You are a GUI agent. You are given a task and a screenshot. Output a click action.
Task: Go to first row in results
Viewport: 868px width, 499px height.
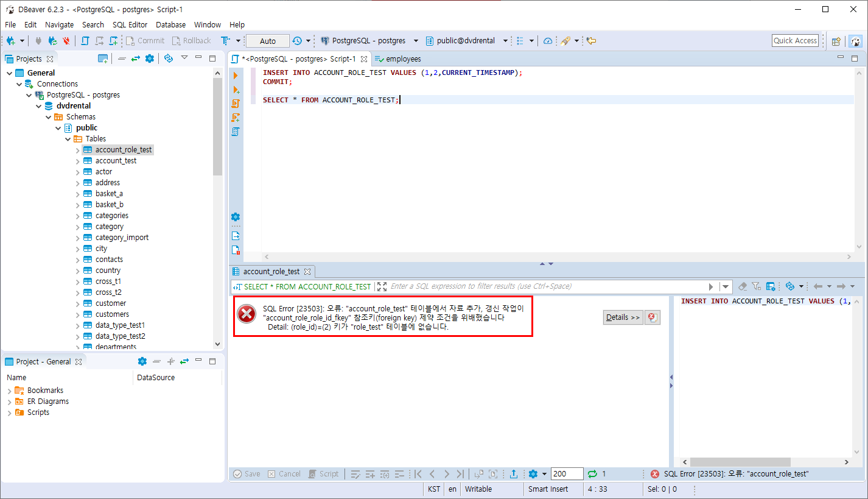point(418,474)
